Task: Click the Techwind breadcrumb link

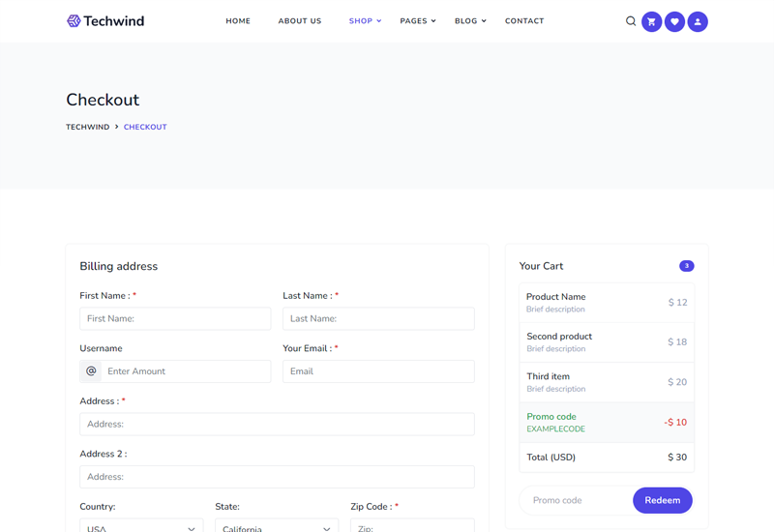Action: (x=88, y=127)
